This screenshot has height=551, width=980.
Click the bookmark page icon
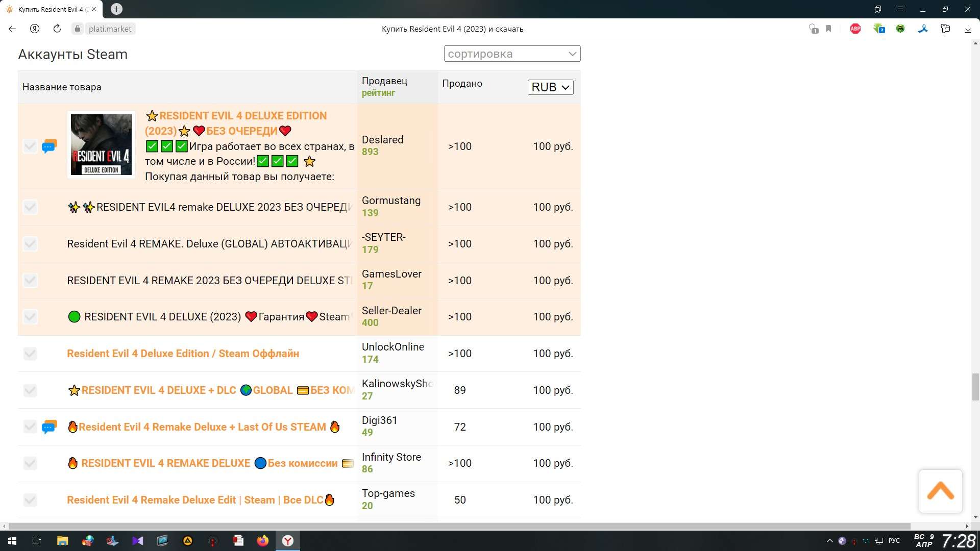pos(828,29)
